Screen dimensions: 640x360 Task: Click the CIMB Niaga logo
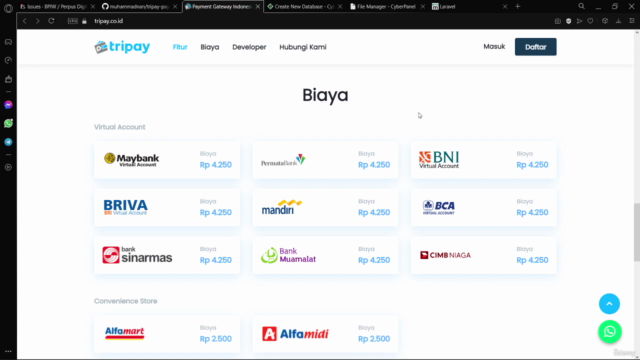click(x=445, y=255)
